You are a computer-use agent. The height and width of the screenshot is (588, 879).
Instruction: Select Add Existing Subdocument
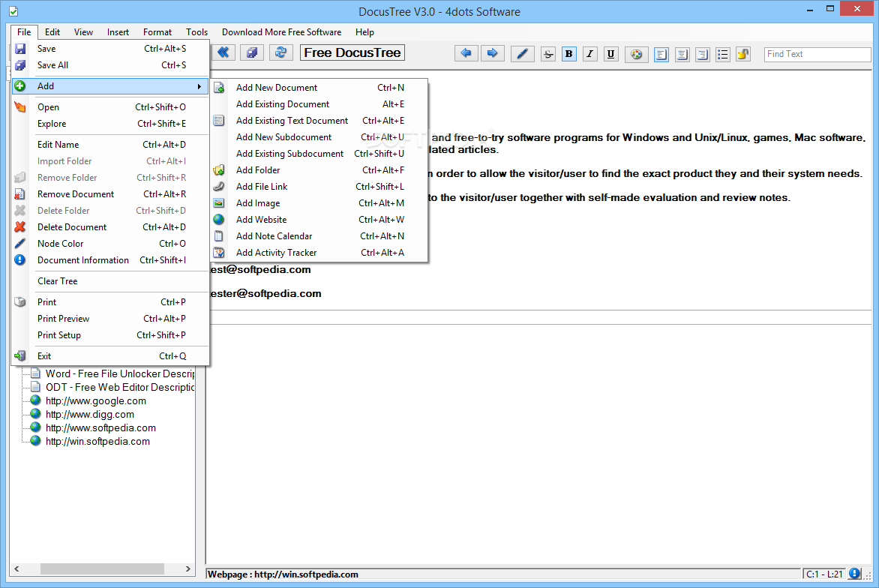tap(319, 154)
